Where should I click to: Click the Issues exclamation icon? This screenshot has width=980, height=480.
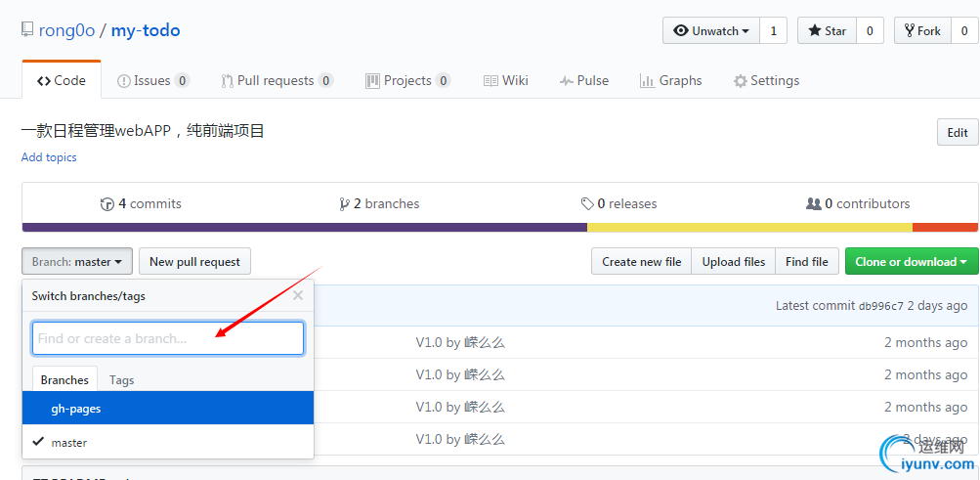124,80
